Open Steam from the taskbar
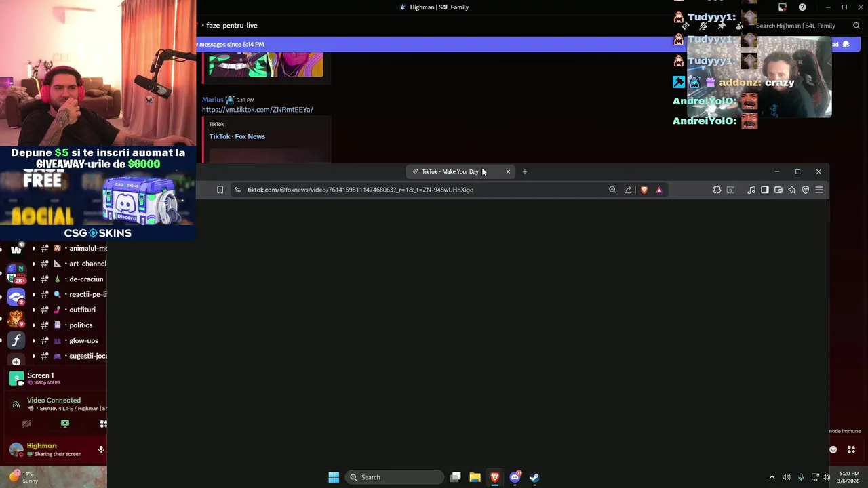The width and height of the screenshot is (868, 488). coord(534,477)
